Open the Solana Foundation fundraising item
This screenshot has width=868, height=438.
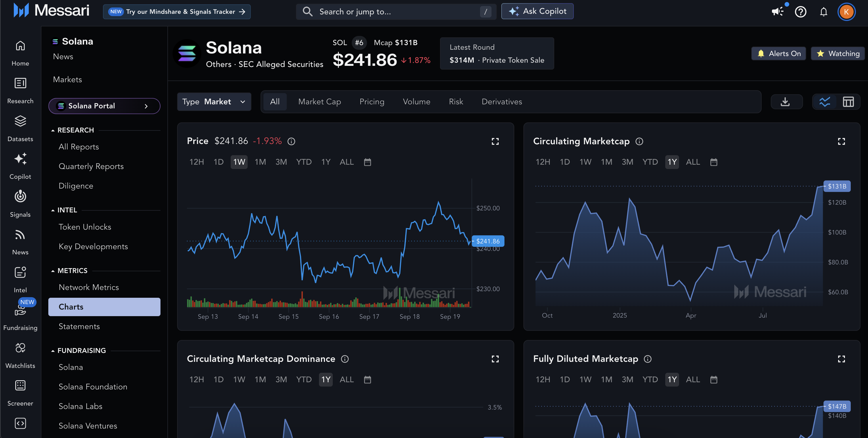[x=93, y=387]
